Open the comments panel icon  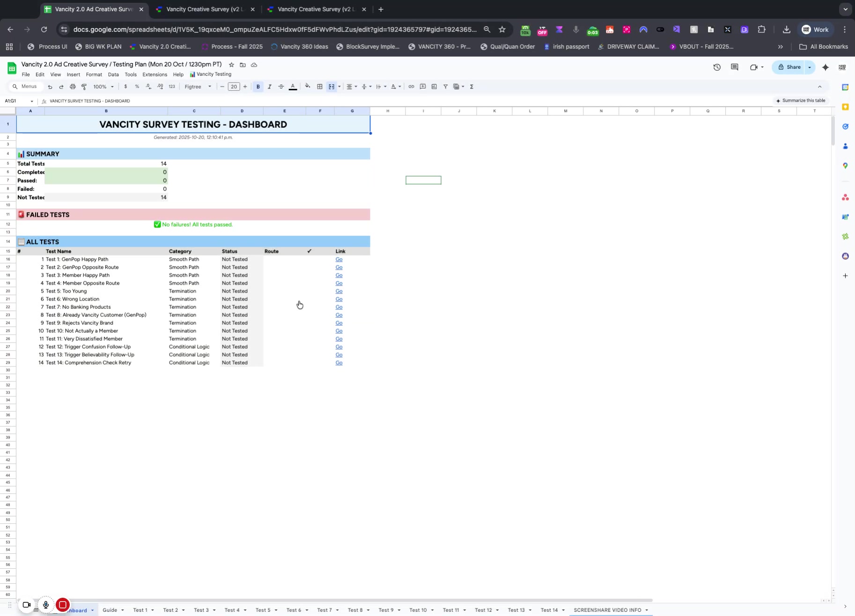[x=734, y=67]
